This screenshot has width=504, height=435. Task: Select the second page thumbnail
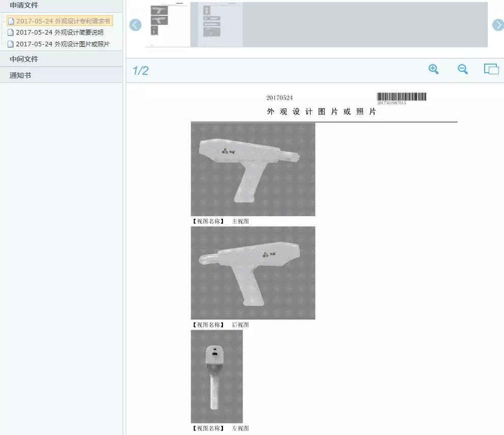click(x=220, y=25)
